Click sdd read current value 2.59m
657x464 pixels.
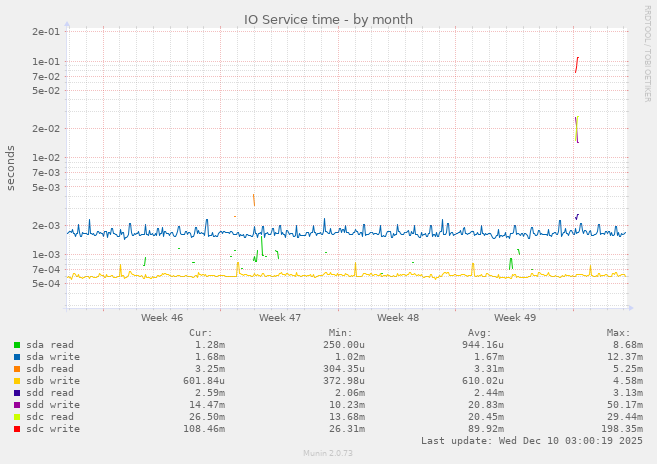(210, 393)
